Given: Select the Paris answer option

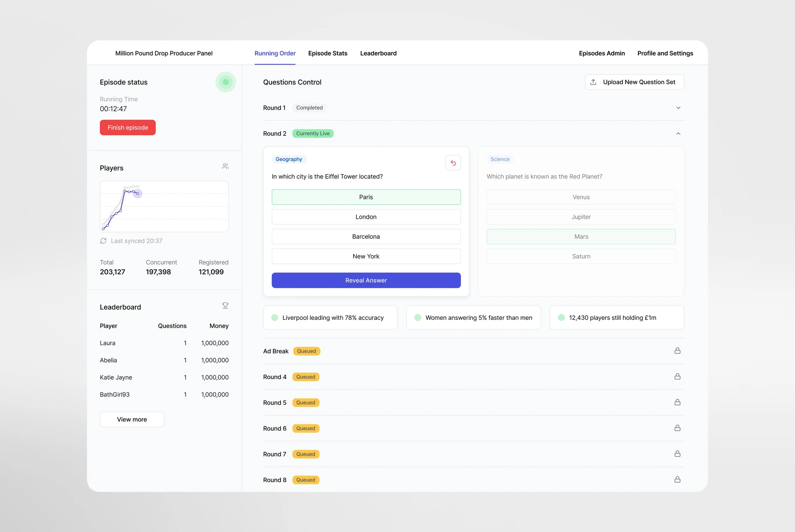Looking at the screenshot, I should click(366, 197).
